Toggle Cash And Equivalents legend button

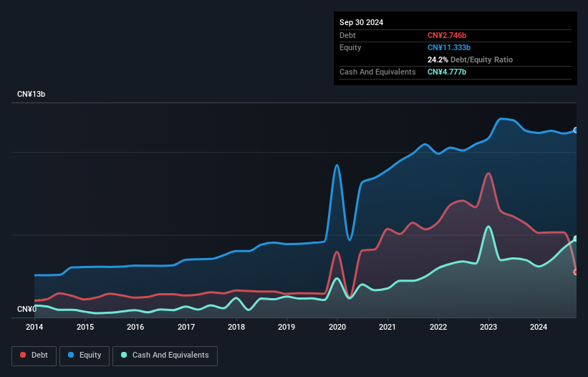[165, 355]
